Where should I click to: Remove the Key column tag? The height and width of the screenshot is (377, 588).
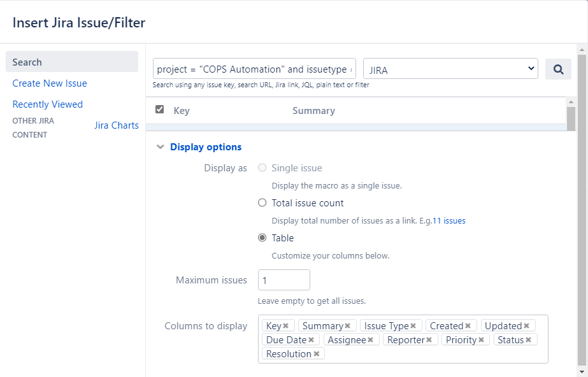click(x=286, y=326)
